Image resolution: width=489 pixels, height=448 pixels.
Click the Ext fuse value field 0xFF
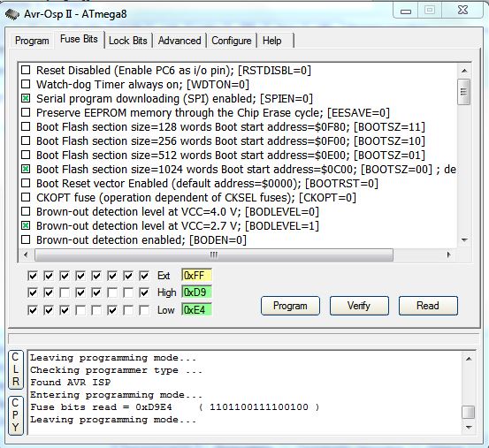[x=197, y=276]
